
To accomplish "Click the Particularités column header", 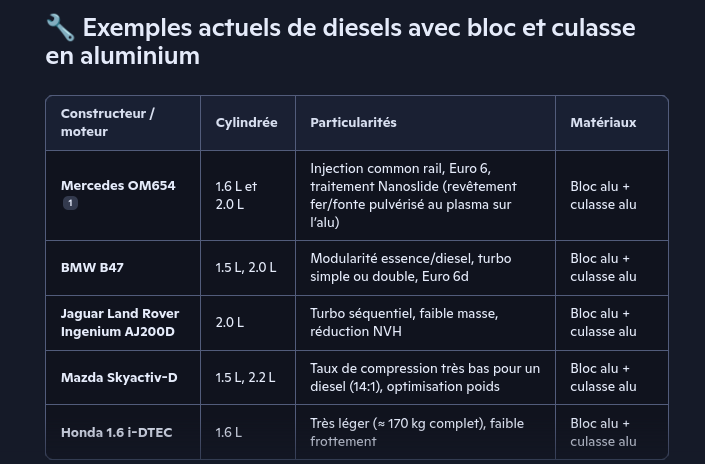I will [353, 122].
